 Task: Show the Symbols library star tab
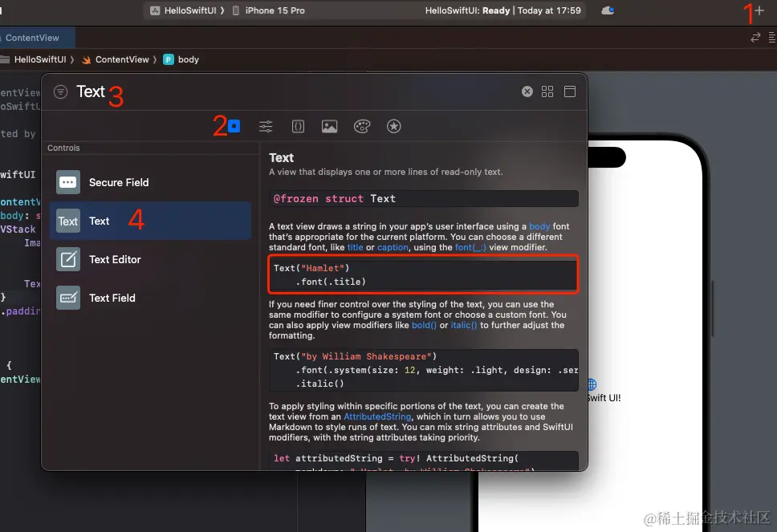tap(394, 126)
